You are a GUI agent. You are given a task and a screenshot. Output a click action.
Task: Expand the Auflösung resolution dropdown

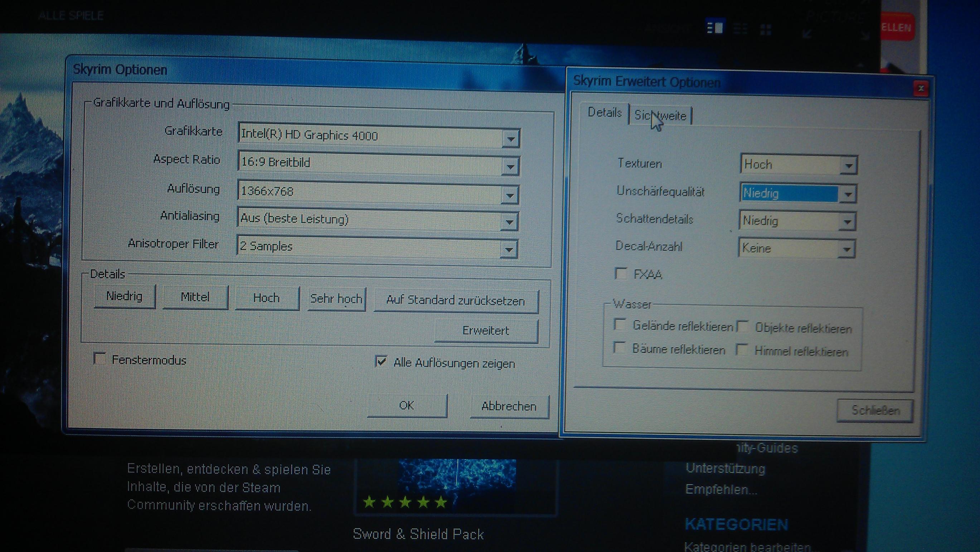[x=509, y=195]
